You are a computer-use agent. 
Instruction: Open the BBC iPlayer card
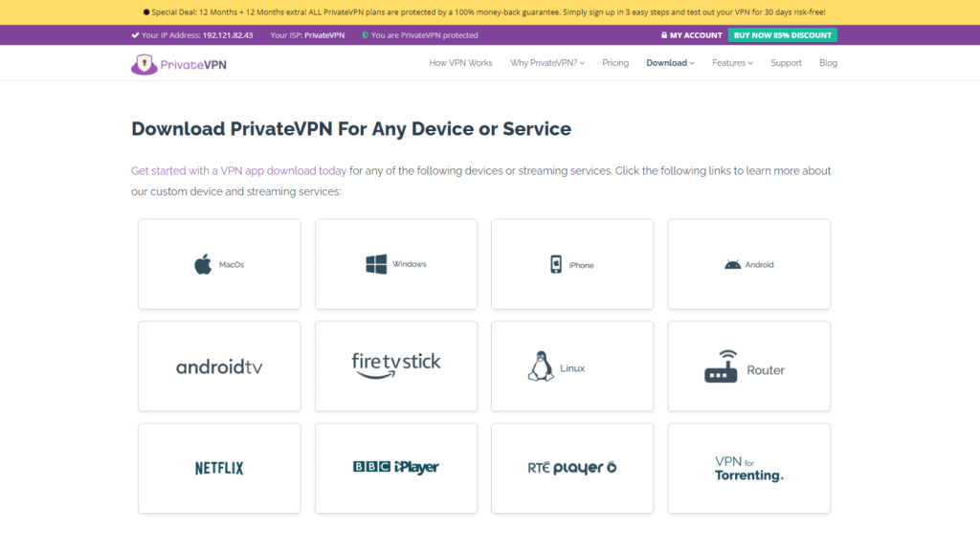pyautogui.click(x=396, y=469)
